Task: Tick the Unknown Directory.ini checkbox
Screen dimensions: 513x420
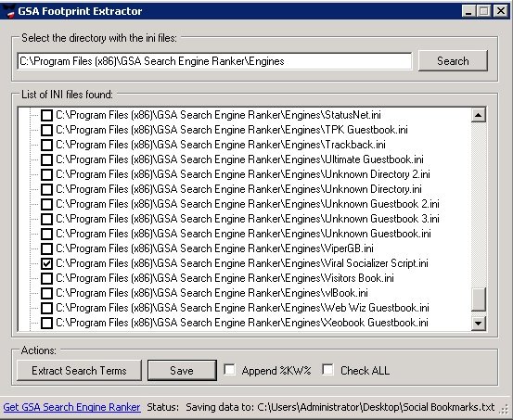Action: point(46,189)
